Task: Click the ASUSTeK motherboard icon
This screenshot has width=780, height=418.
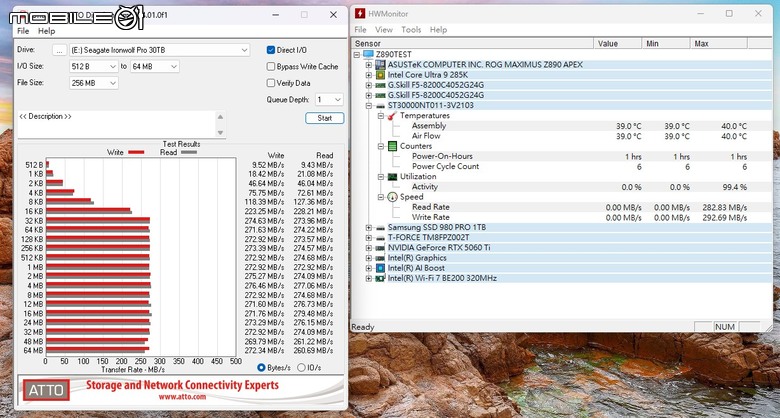Action: pos(380,65)
